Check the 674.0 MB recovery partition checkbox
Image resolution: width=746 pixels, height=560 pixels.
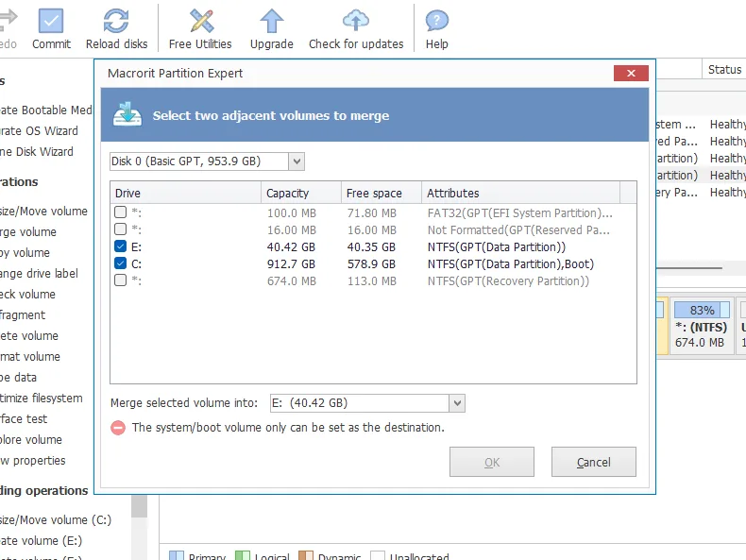pyautogui.click(x=120, y=280)
